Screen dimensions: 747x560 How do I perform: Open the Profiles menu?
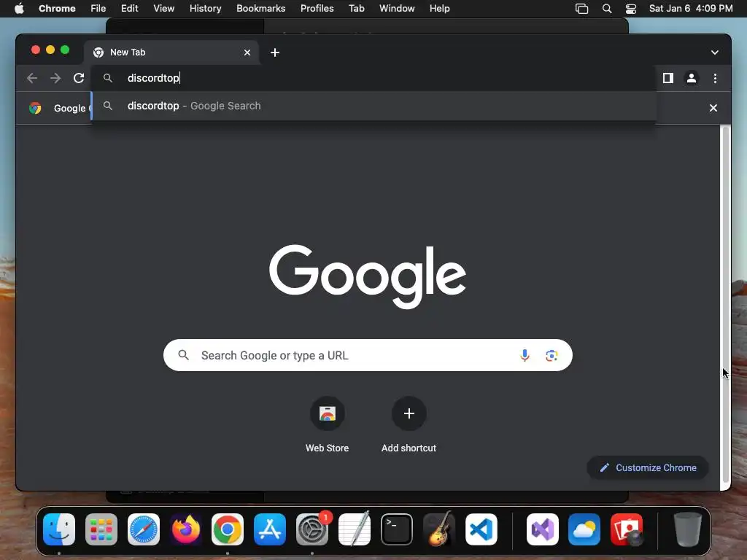coord(317,9)
